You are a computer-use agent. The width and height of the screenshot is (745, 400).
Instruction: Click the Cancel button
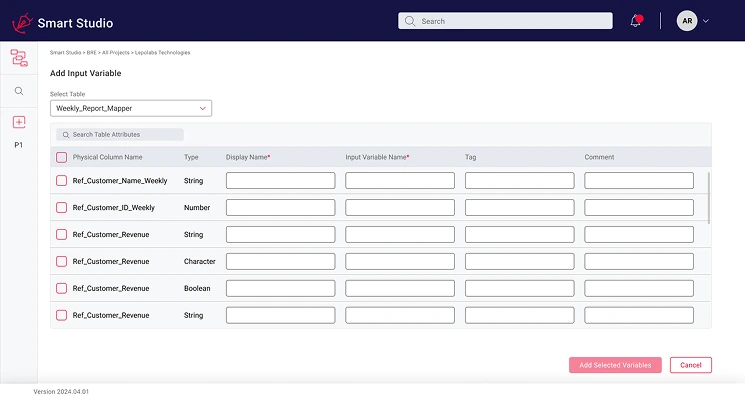[x=690, y=365]
